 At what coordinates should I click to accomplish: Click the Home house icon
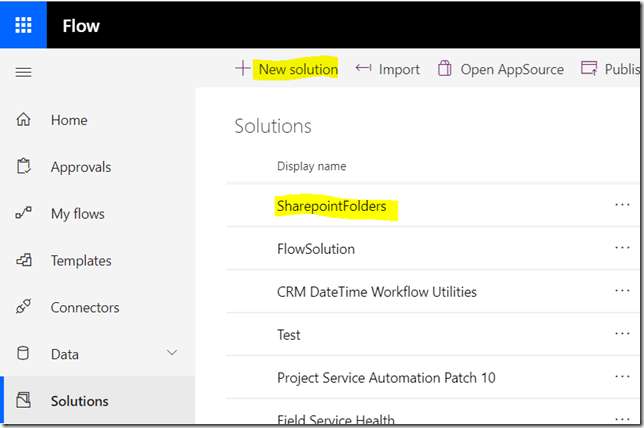pos(23,120)
